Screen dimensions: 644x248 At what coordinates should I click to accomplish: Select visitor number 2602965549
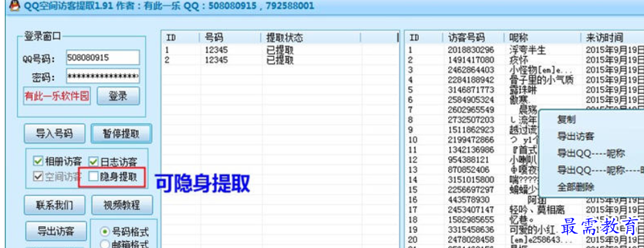471,110
